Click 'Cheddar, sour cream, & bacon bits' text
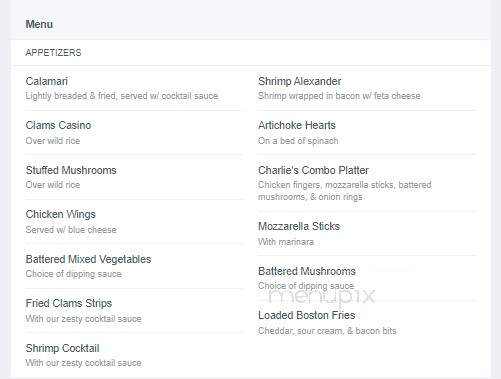The height and width of the screenshot is (379, 501). point(327,331)
